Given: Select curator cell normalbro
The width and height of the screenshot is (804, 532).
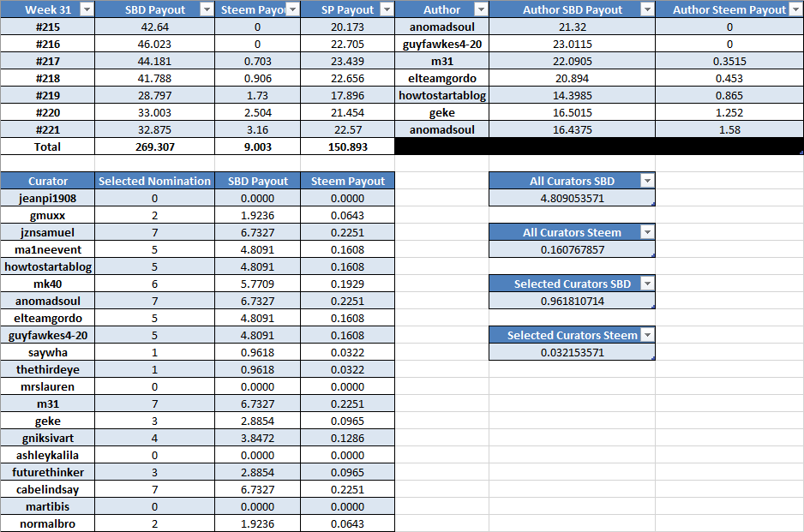Looking at the screenshot, I should pyautogui.click(x=48, y=523).
